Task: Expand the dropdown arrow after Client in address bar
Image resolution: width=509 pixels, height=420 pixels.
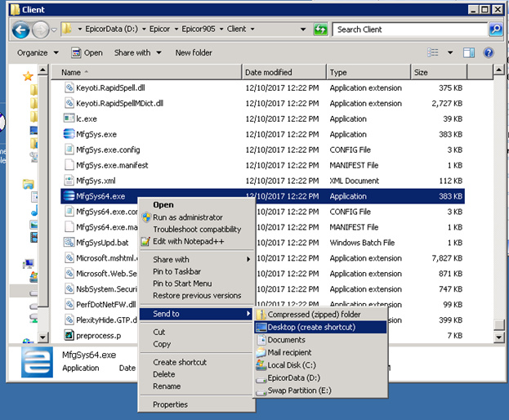Action: coord(252,29)
